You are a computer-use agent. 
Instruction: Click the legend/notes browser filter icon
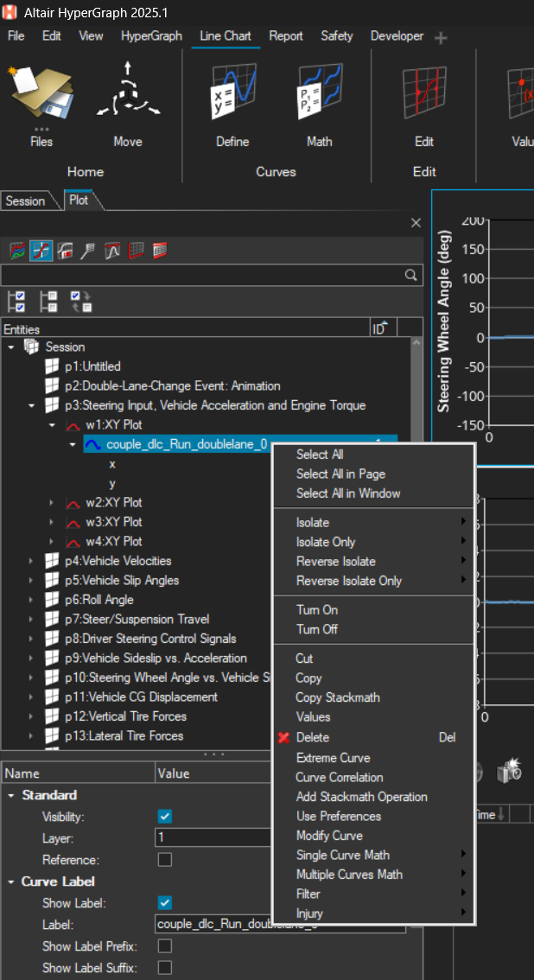(x=64, y=251)
